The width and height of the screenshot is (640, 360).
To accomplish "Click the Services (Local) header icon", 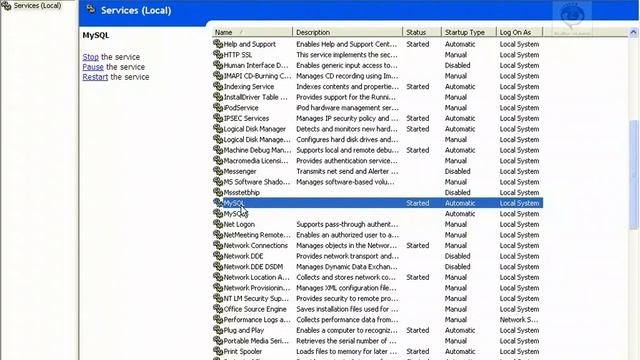I will 91,9.
